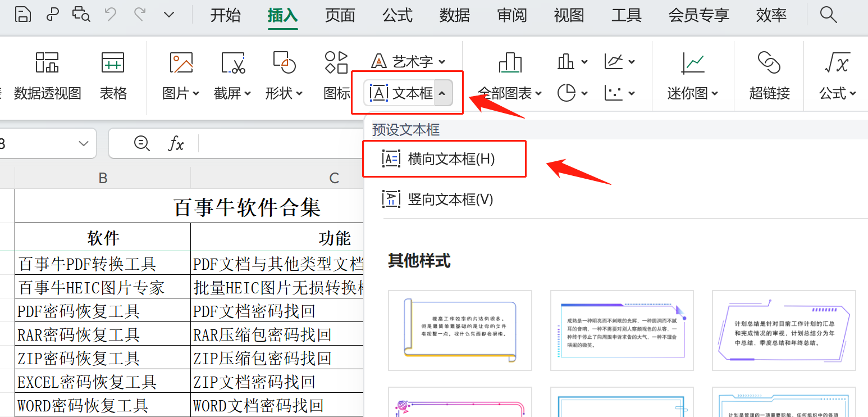
Task: Click the zoom magnifier icon beside fx
Action: click(142, 143)
